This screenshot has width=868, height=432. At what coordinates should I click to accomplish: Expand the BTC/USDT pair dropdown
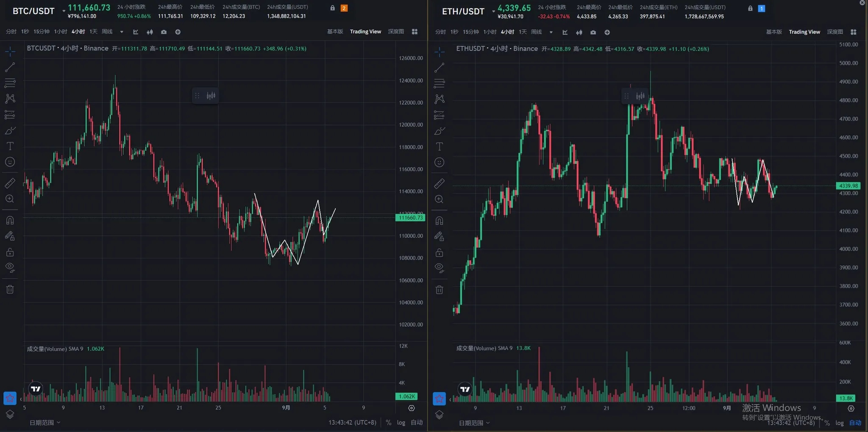tap(64, 11)
